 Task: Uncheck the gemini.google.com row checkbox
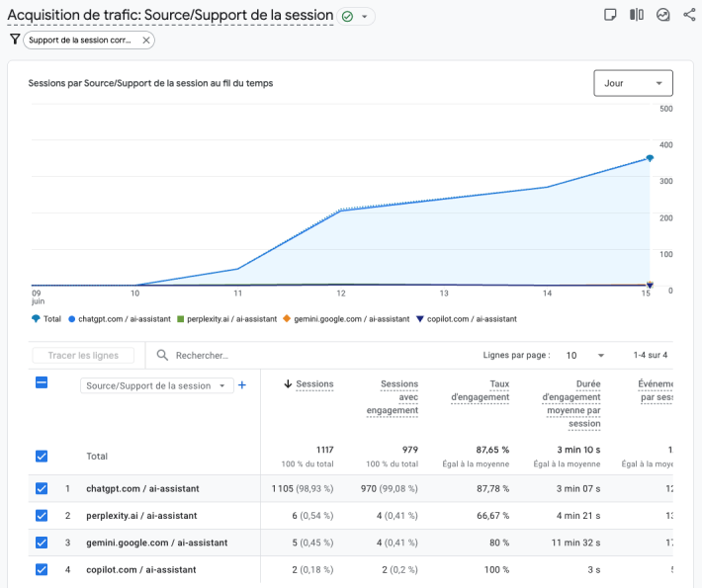point(42,543)
